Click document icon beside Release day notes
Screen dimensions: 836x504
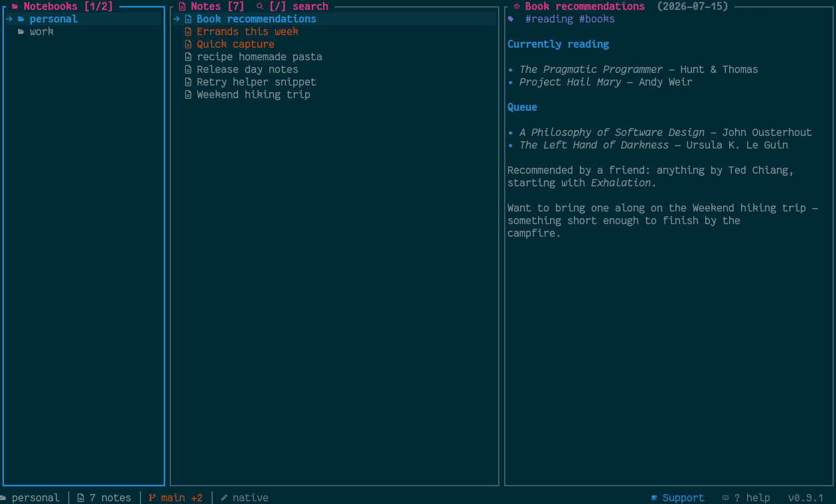point(188,69)
